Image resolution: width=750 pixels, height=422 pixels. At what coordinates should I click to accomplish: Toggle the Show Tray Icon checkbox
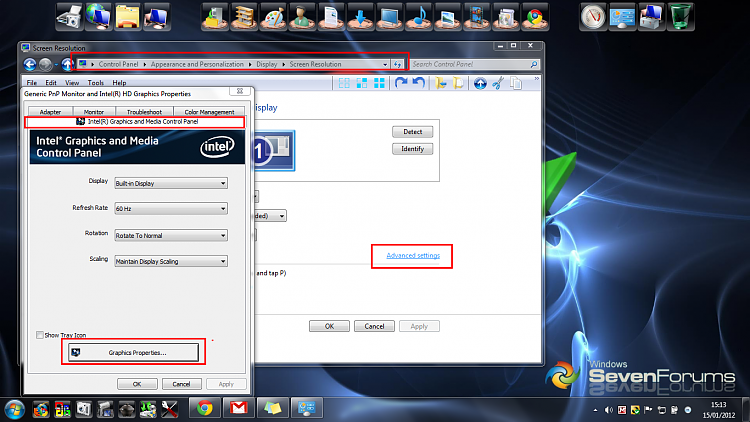40,335
